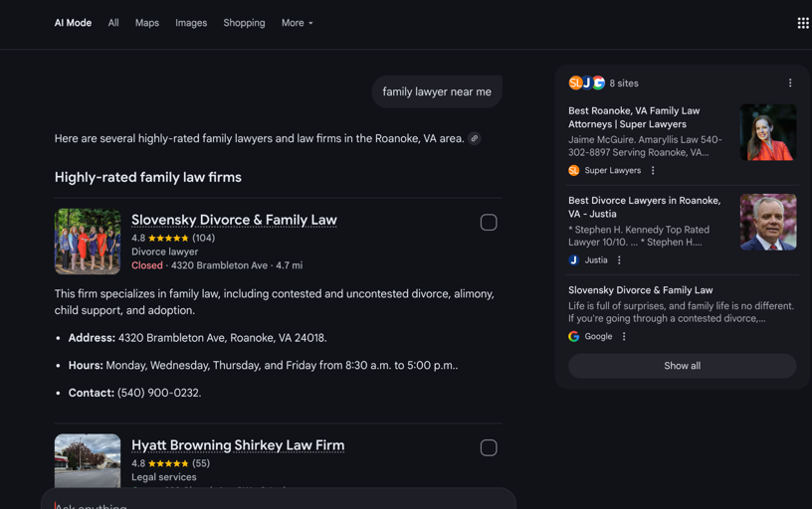Open more options next to Google source

pos(624,337)
